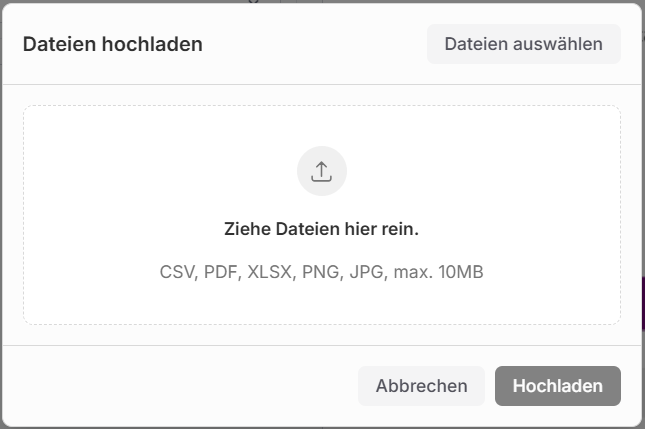Click the Dateien auswählen button

pyautogui.click(x=524, y=44)
